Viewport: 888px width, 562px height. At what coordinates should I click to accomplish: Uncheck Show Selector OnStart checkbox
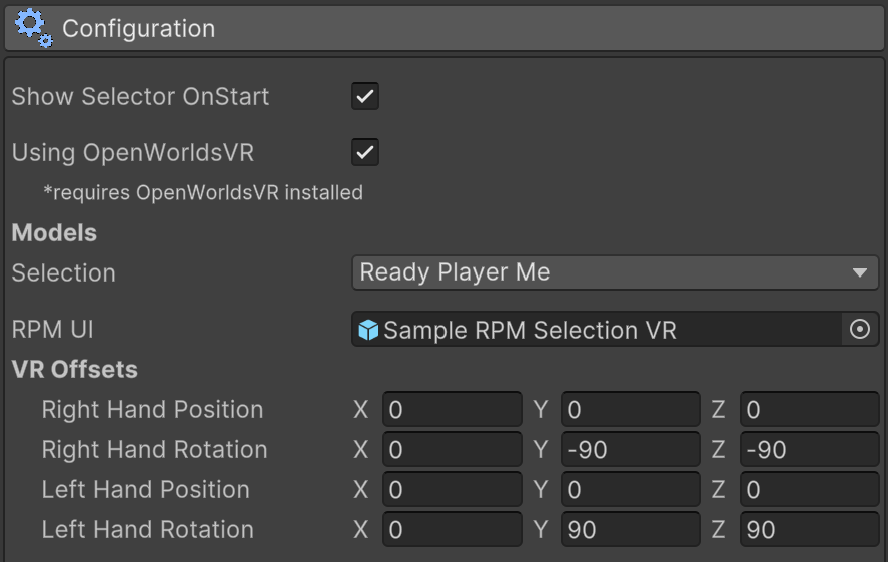click(x=365, y=97)
